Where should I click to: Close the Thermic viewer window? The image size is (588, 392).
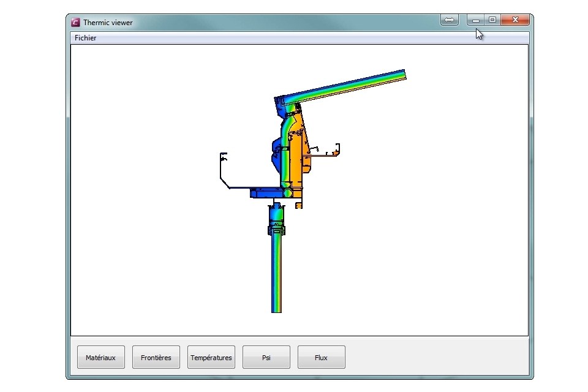pos(515,20)
